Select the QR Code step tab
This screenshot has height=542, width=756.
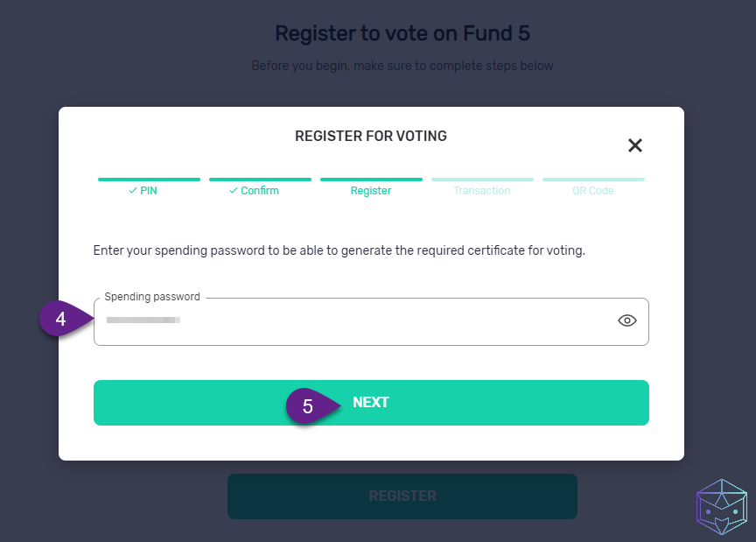pos(593,191)
